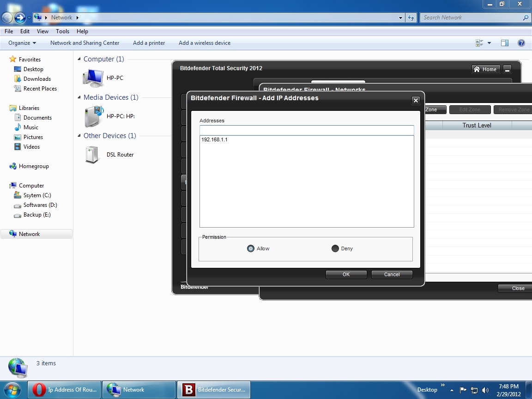532x399 pixels.
Task: Switch to Network taskbar window
Action: tap(139, 389)
